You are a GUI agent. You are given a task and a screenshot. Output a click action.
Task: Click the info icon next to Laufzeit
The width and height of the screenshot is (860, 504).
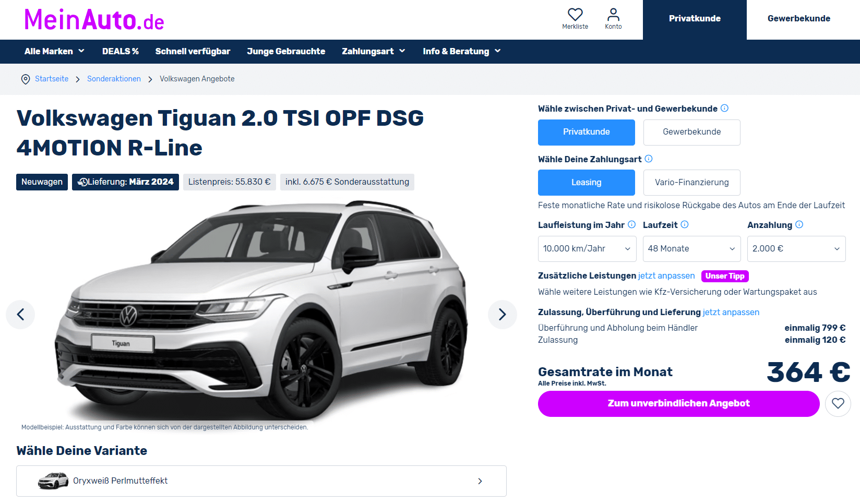685,224
